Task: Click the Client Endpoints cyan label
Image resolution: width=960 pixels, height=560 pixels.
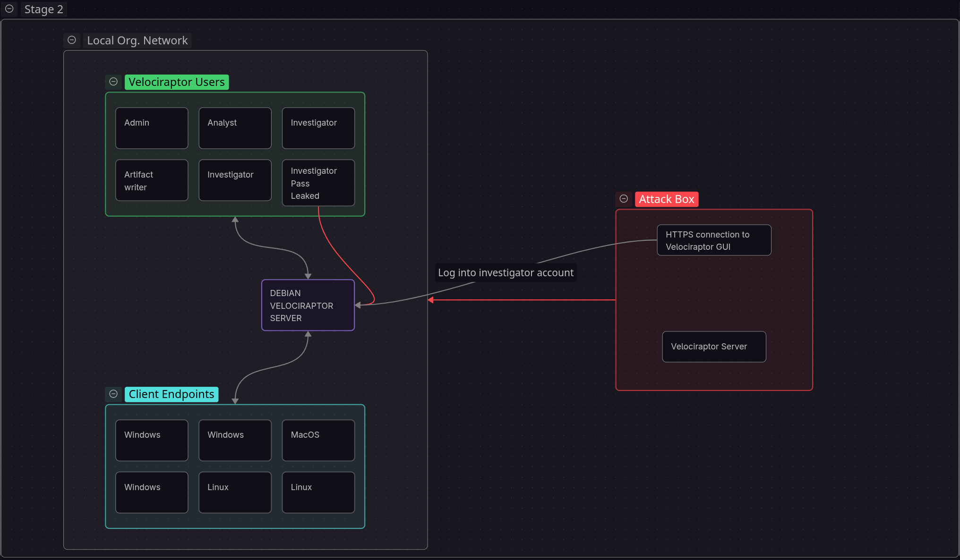Action: click(x=171, y=394)
